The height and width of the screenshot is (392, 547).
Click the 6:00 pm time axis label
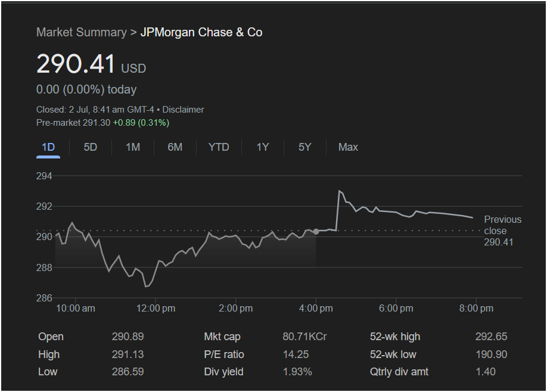point(396,309)
